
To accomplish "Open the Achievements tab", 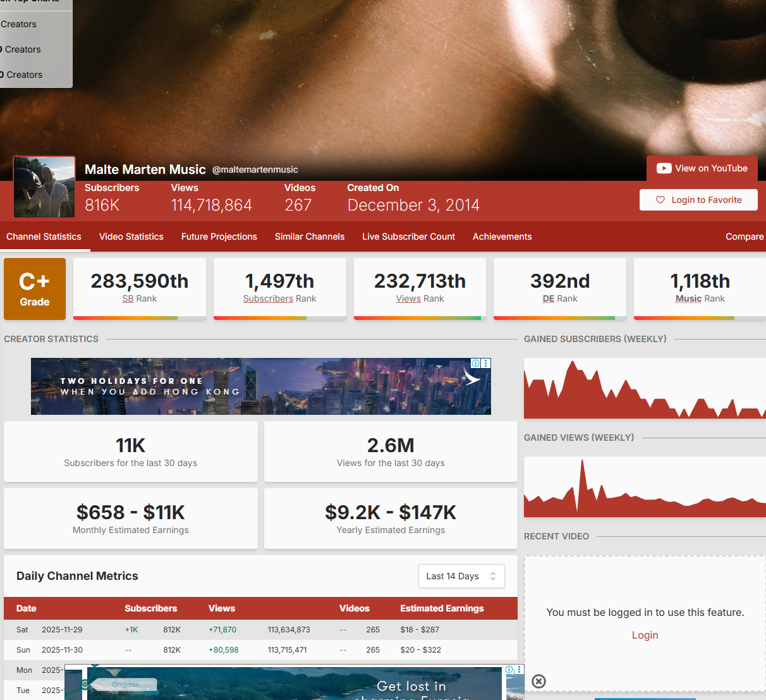I will [x=502, y=236].
